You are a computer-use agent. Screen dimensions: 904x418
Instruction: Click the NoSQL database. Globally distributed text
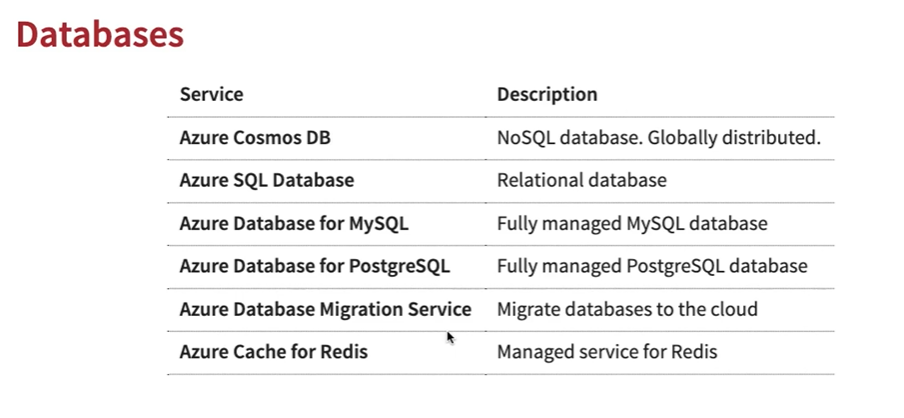tap(659, 138)
